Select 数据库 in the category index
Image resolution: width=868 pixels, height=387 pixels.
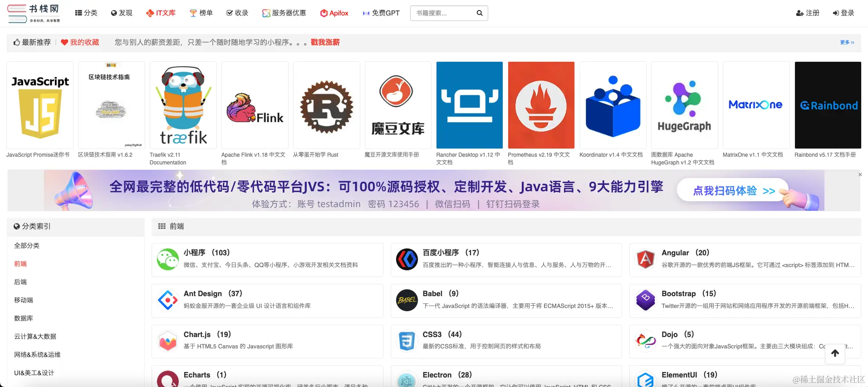click(x=24, y=318)
